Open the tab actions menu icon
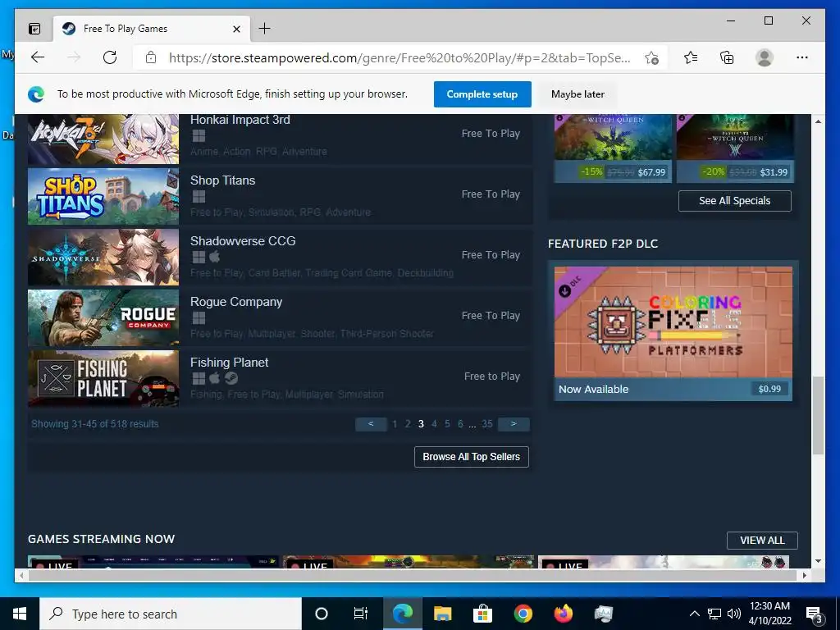The image size is (840, 630). pyautogui.click(x=34, y=29)
